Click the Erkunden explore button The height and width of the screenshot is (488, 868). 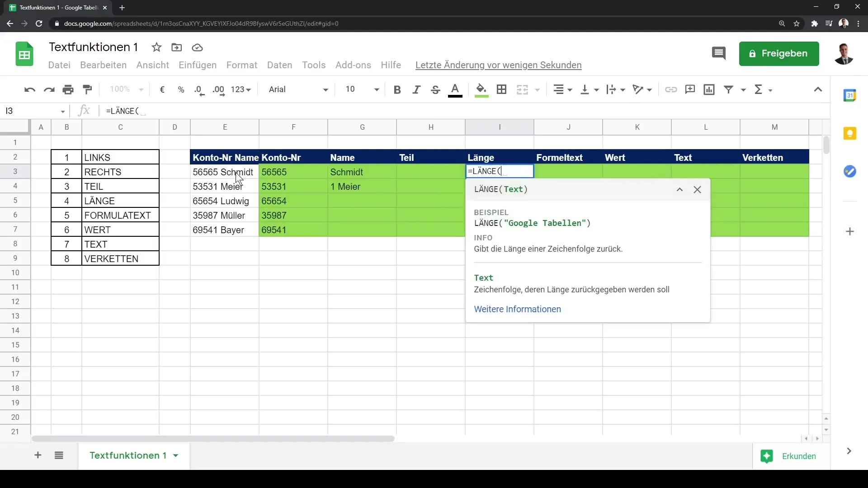[x=790, y=456]
